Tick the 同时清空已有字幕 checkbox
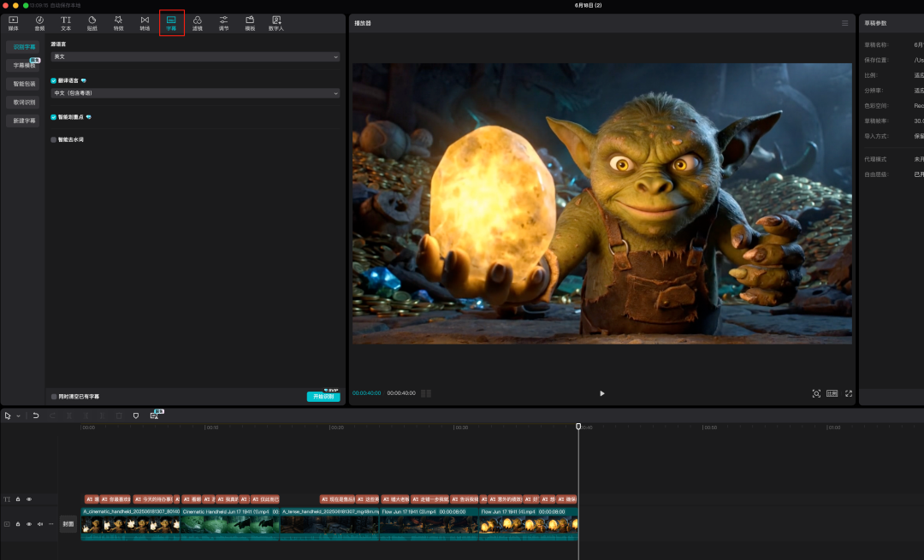The width and height of the screenshot is (924, 560). tap(54, 397)
